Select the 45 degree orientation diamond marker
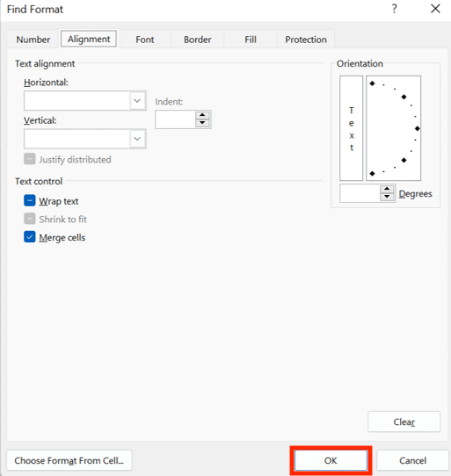This screenshot has width=451, height=476. tap(404, 97)
